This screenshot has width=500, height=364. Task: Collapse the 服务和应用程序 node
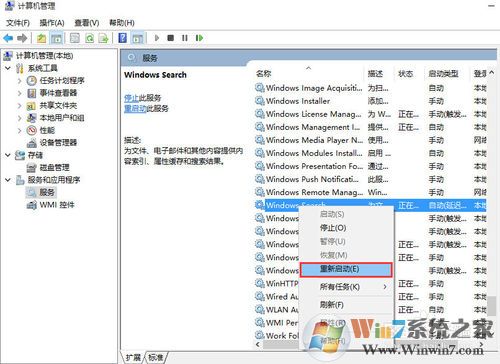(x=8, y=180)
